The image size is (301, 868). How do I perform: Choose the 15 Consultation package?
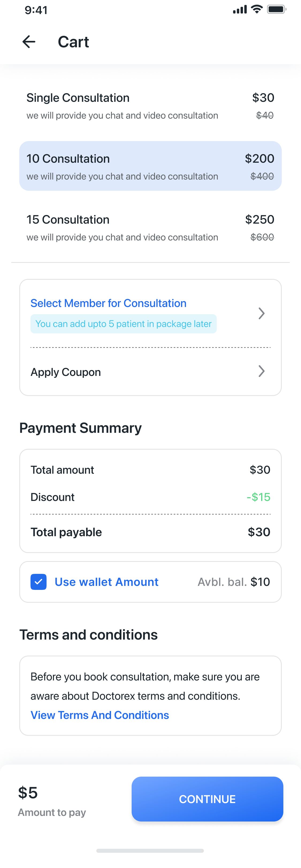tap(150, 228)
